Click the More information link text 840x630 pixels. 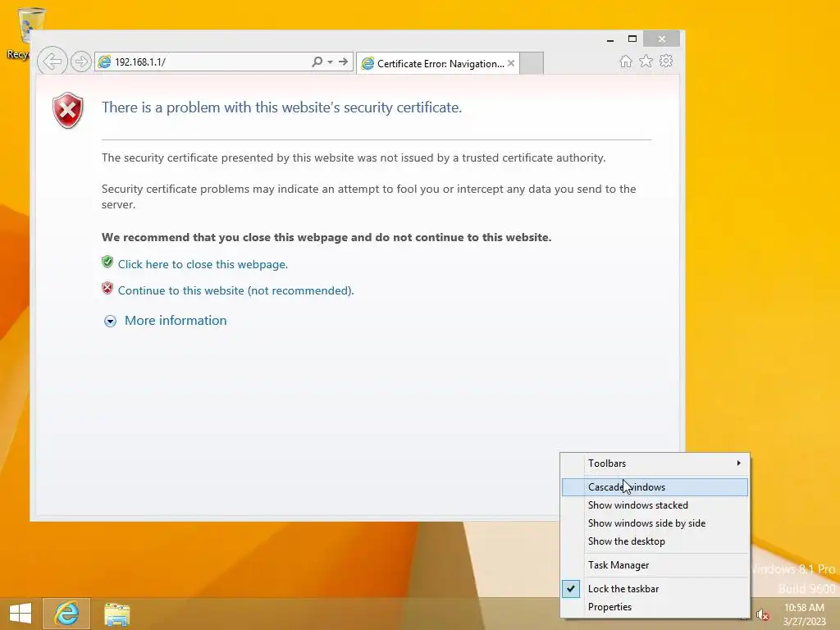(x=176, y=321)
